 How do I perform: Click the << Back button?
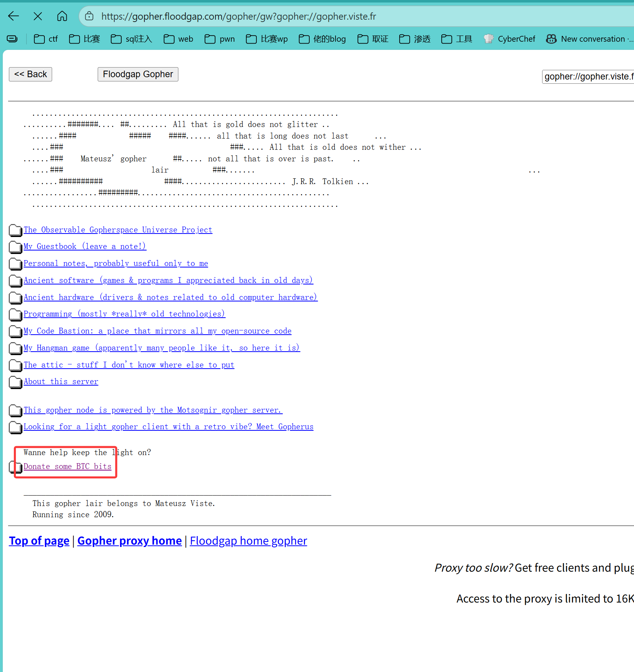(x=31, y=74)
